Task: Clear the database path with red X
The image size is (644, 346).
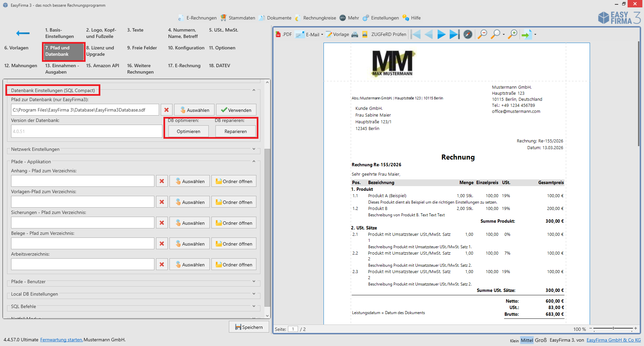Action: point(166,110)
